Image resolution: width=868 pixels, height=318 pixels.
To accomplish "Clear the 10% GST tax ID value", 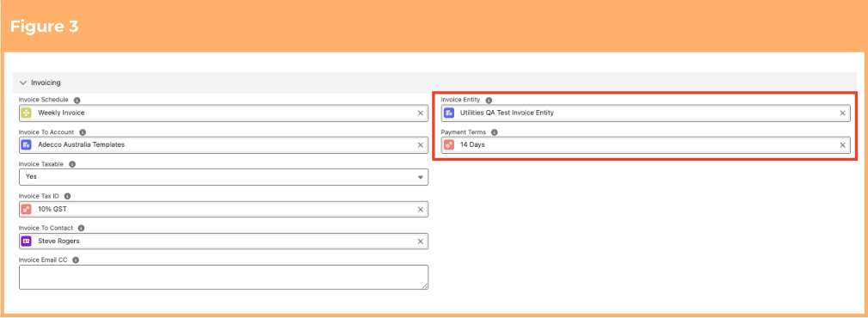I will tap(420, 209).
